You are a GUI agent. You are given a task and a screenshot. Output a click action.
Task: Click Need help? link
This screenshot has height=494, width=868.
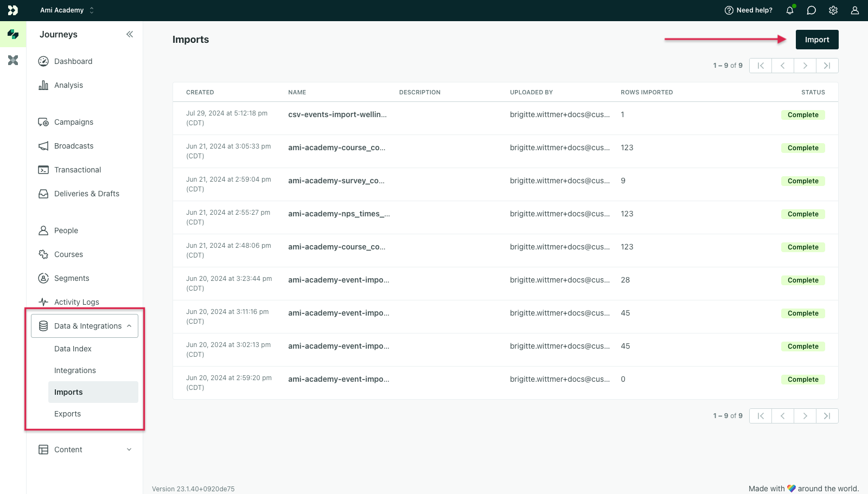[x=749, y=10]
